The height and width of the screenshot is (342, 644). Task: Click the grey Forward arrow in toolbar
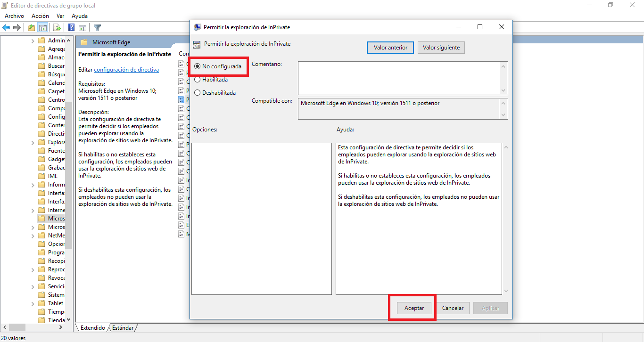pyautogui.click(x=17, y=27)
